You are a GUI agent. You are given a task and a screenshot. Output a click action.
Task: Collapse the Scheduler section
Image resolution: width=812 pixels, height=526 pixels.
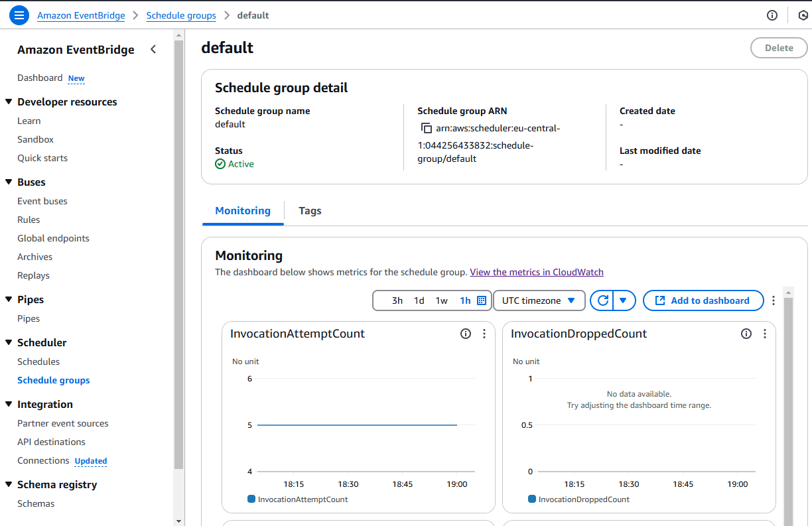click(x=9, y=342)
